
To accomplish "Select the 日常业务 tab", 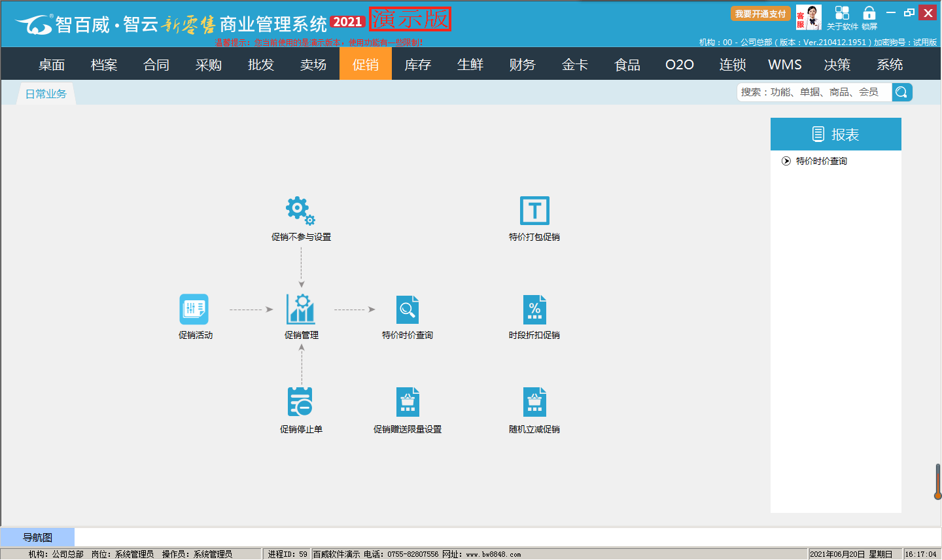I will tap(46, 94).
